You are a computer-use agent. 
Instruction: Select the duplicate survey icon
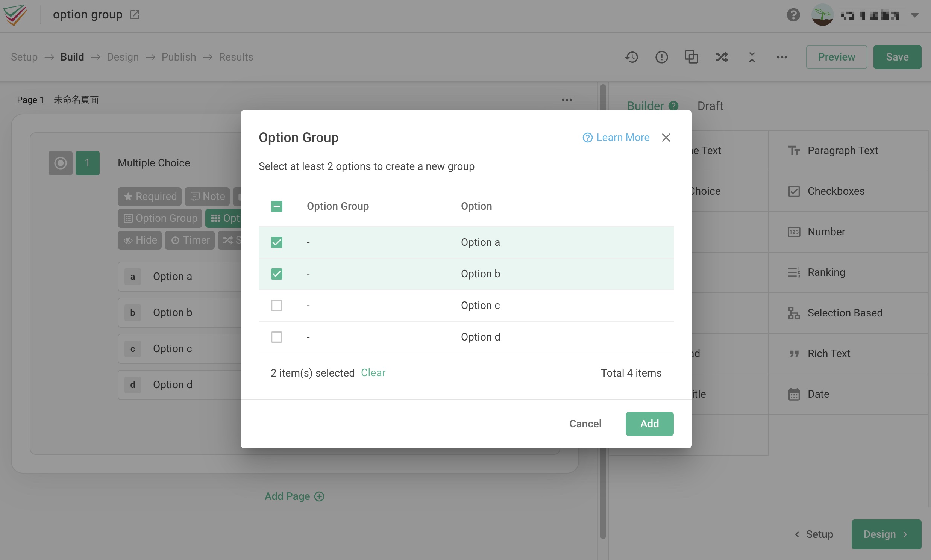(x=691, y=57)
